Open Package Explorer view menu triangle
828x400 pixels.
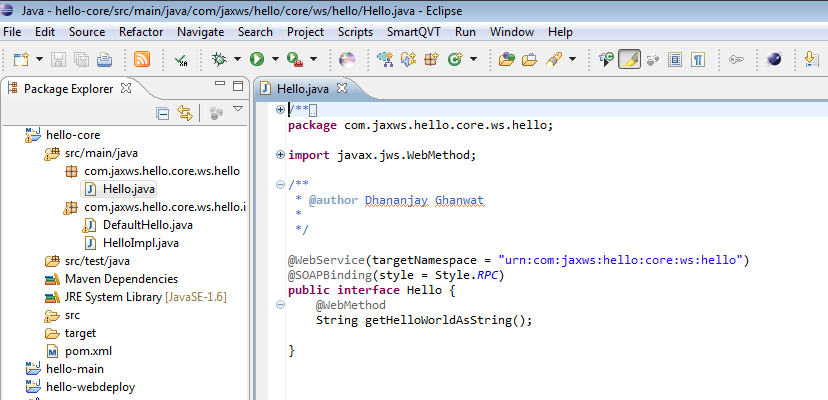click(x=238, y=109)
